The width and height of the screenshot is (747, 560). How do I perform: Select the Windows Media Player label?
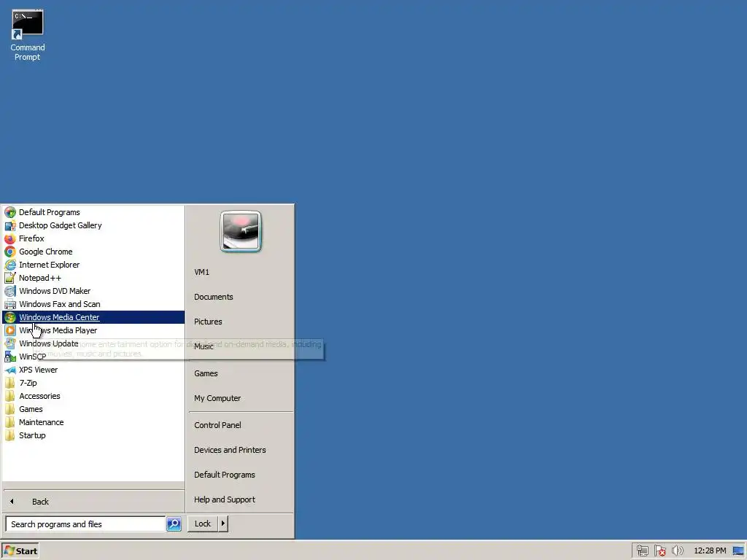(x=58, y=330)
